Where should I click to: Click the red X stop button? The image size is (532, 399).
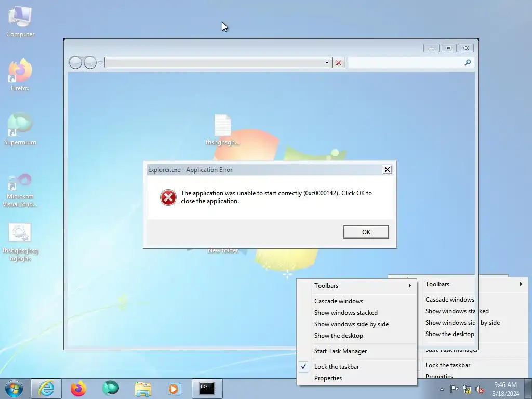click(338, 63)
